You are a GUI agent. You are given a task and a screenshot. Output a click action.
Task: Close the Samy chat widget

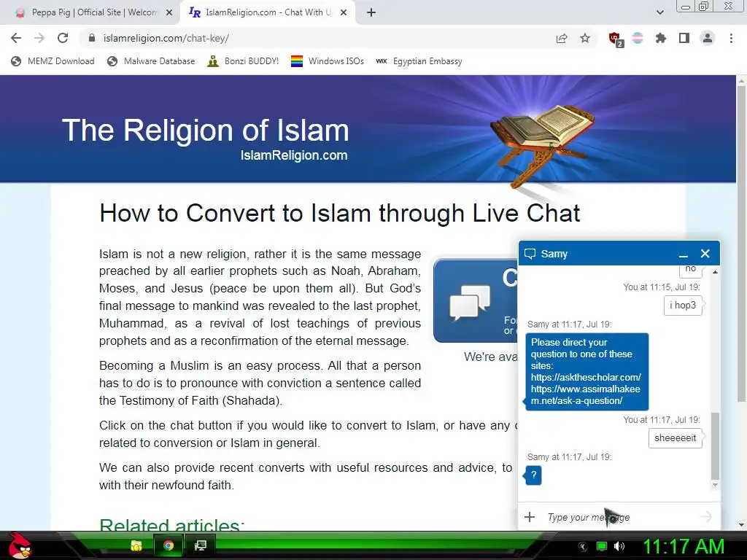(705, 254)
